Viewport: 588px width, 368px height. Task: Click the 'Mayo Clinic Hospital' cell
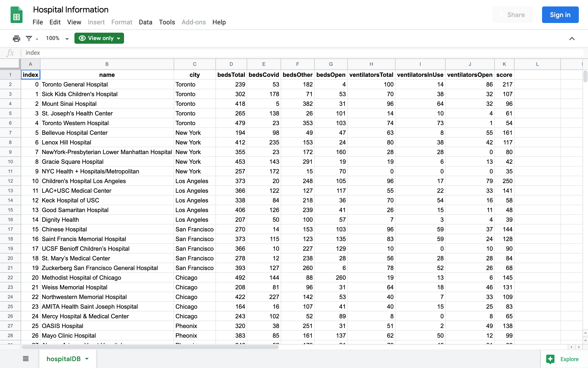click(x=107, y=335)
